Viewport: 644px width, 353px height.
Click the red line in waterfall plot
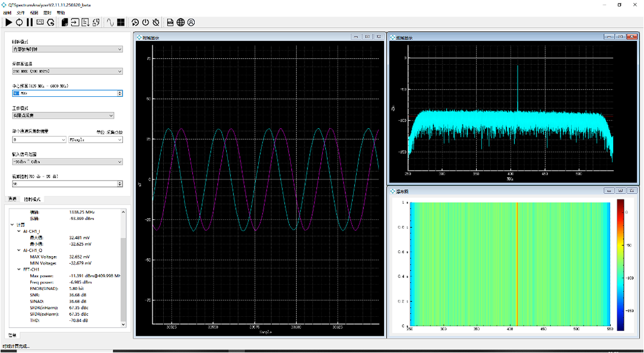coord(516,264)
